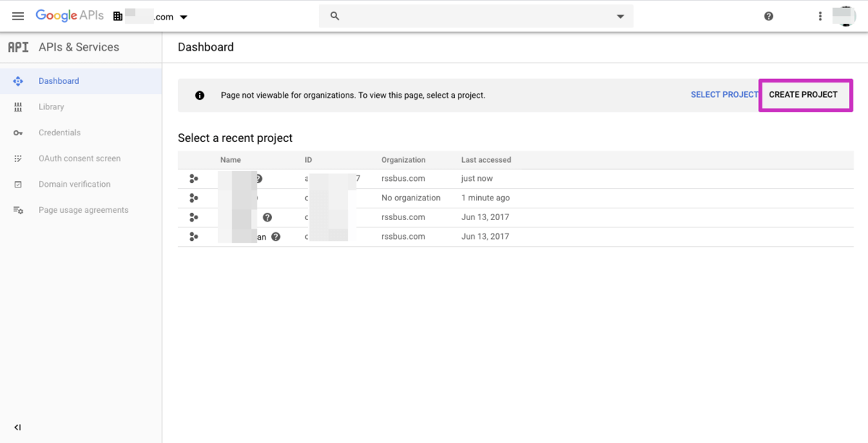
Task: Collapse the sidebar with bottom arrow icon
Action: (18, 427)
